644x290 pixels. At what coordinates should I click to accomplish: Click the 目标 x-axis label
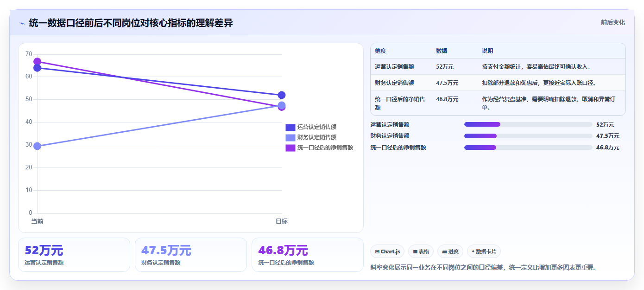tap(282, 221)
